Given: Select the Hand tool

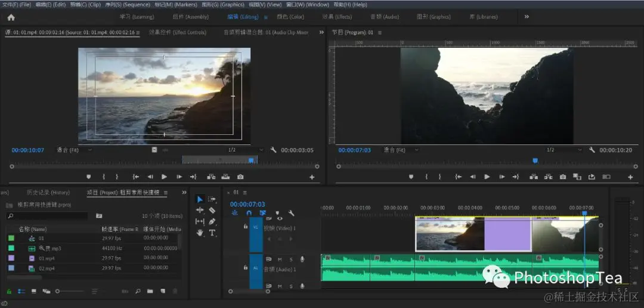Looking at the screenshot, I should [x=200, y=233].
